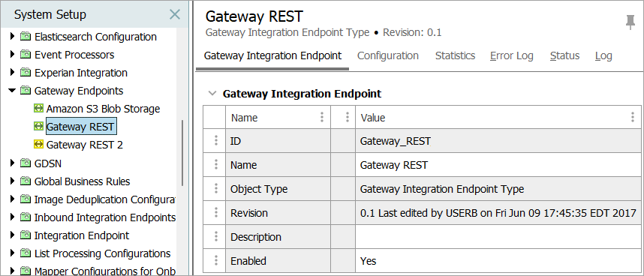Click the row handle dots beside ID
644x276 pixels.
(x=215, y=141)
